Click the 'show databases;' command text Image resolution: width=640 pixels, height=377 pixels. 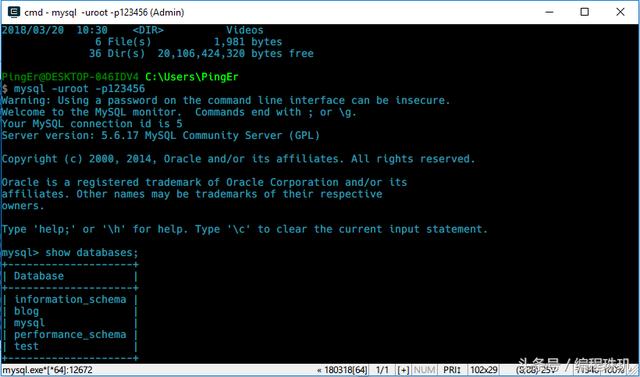pyautogui.click(x=92, y=253)
